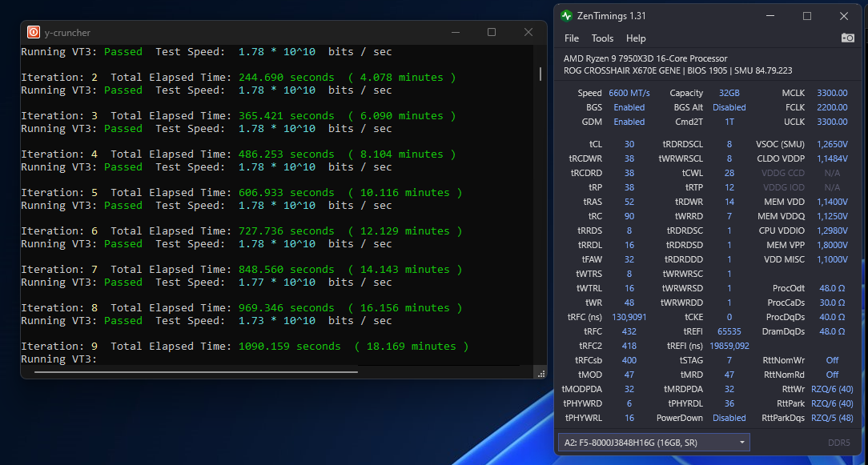Click the AMD Ryzen 9 7950X3D processor text
Viewport: 868px width, 465px height.
pos(645,58)
